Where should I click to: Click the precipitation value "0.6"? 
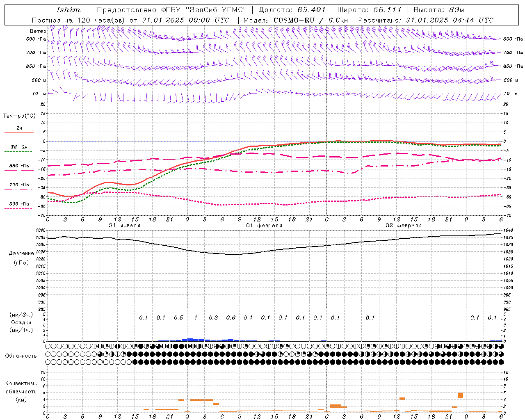coord(231,318)
